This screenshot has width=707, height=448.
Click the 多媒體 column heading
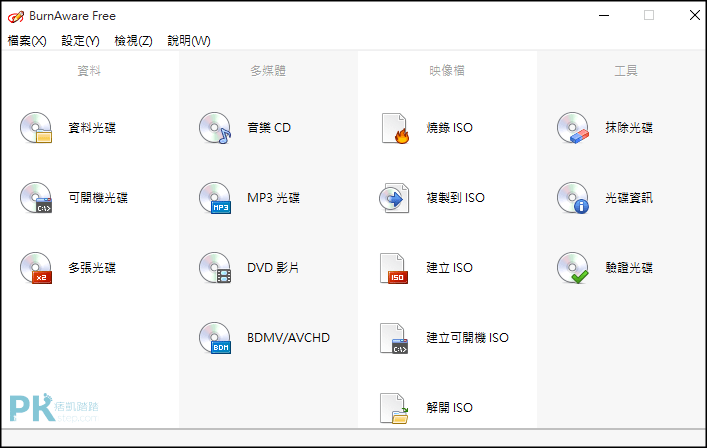point(268,71)
